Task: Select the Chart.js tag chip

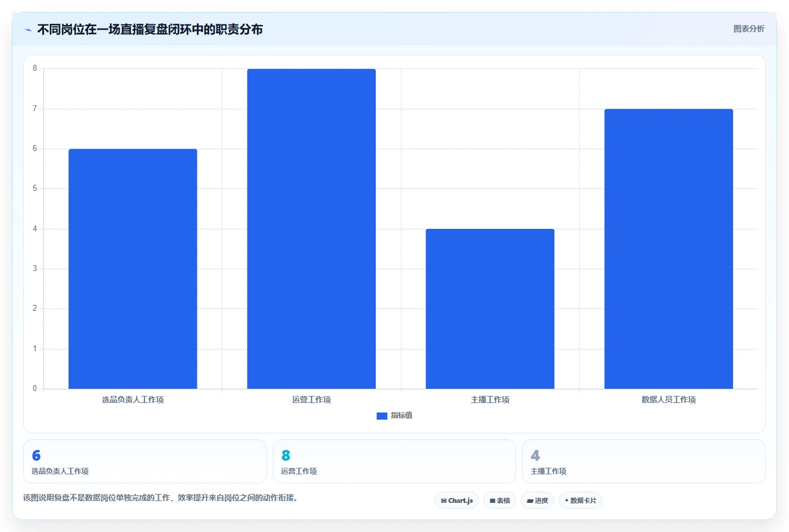Action: coord(457,500)
